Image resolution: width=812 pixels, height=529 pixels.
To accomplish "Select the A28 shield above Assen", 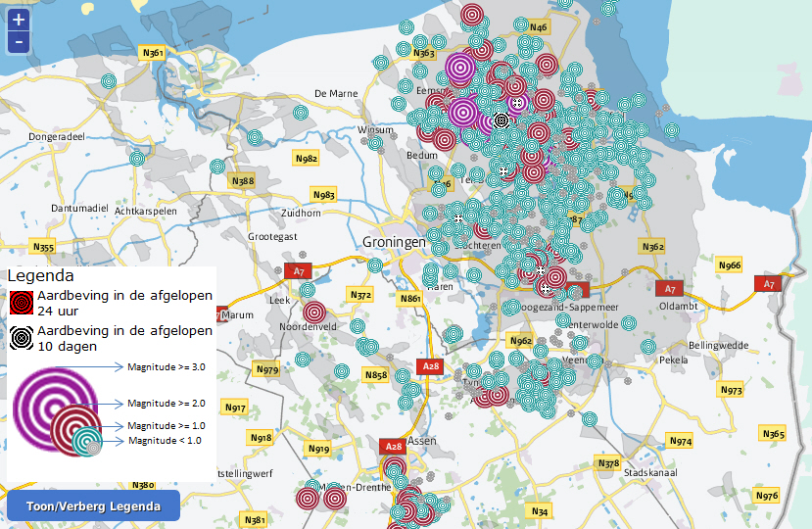I will [x=393, y=447].
